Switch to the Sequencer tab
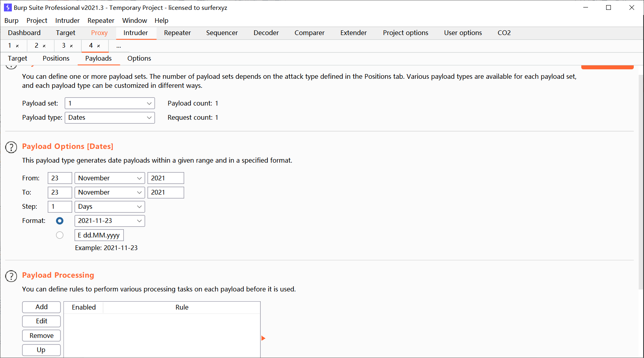The image size is (644, 358). (x=222, y=33)
